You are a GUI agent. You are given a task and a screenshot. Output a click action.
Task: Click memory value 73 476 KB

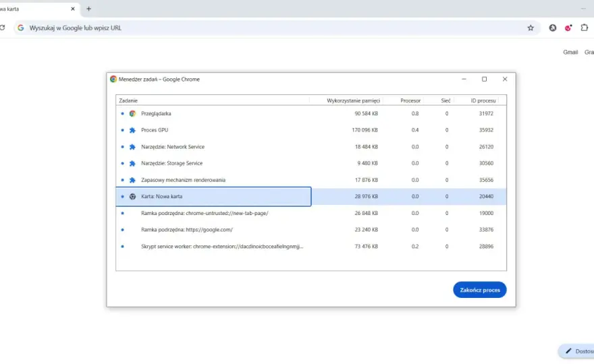pyautogui.click(x=367, y=246)
